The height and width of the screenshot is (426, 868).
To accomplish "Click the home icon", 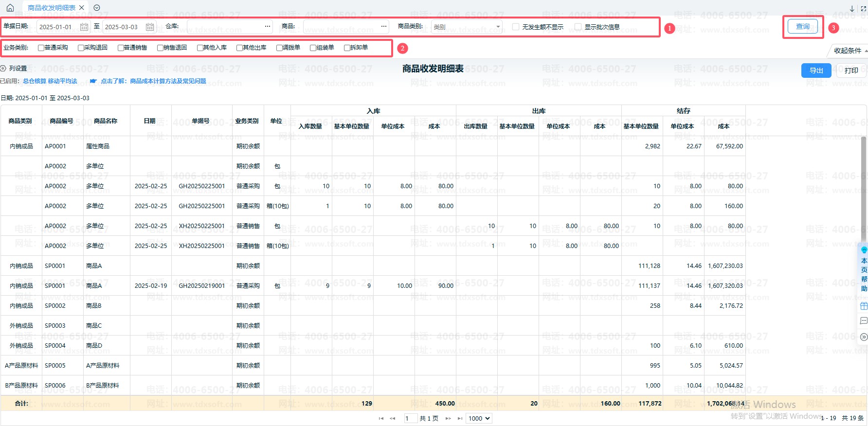I will click(x=10, y=8).
